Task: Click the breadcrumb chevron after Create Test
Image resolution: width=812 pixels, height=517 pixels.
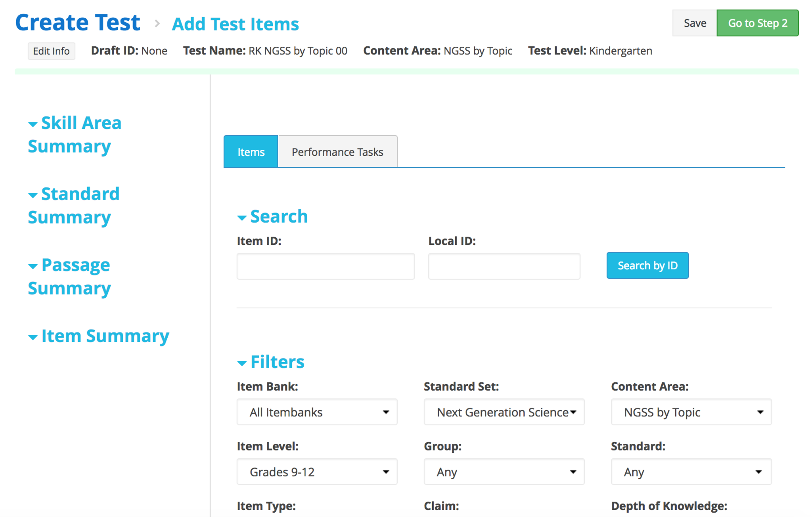Action: point(157,24)
